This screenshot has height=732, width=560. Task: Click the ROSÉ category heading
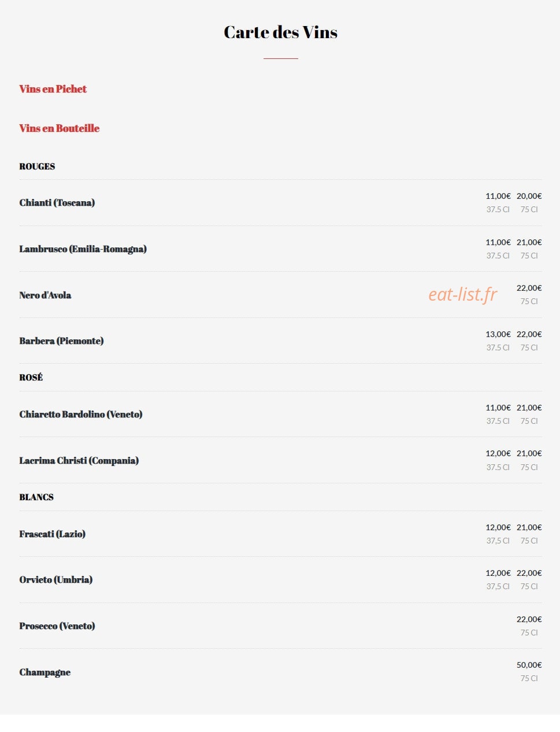pos(31,378)
